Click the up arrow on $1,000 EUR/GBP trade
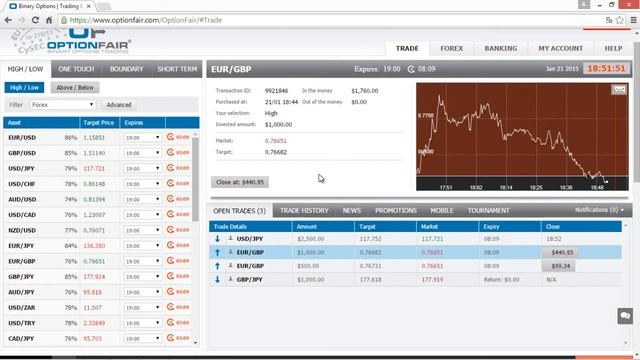The height and width of the screenshot is (360, 640). pos(217,252)
